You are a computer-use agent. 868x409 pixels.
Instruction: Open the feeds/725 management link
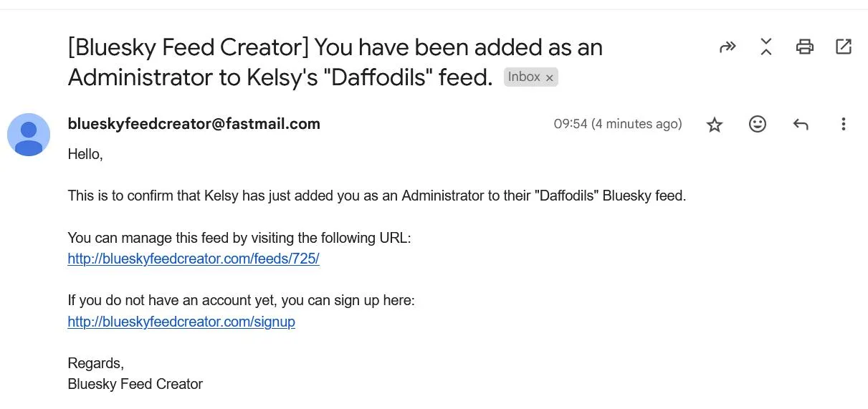(x=194, y=259)
